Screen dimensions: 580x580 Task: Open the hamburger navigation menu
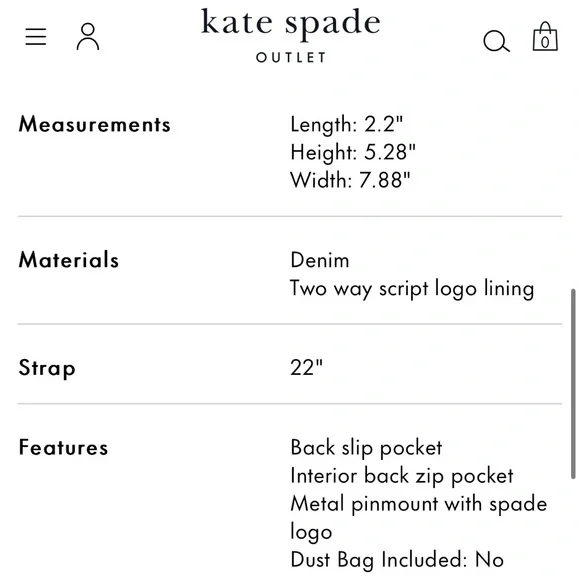tap(36, 37)
